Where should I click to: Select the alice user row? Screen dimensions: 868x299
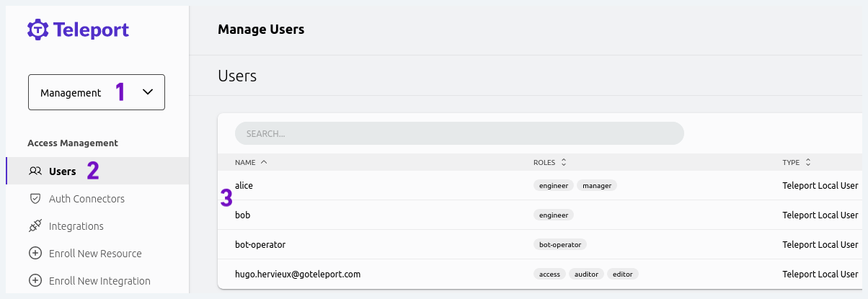coord(244,186)
